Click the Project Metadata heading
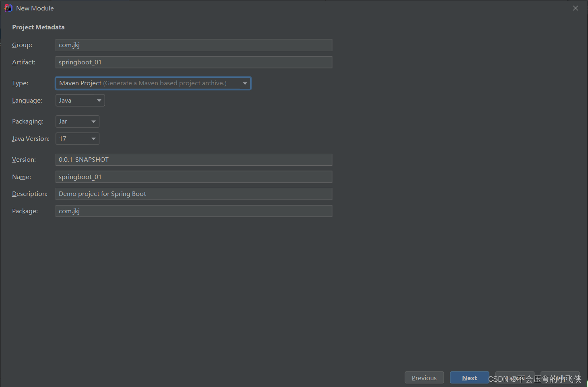588x387 pixels. pos(38,27)
